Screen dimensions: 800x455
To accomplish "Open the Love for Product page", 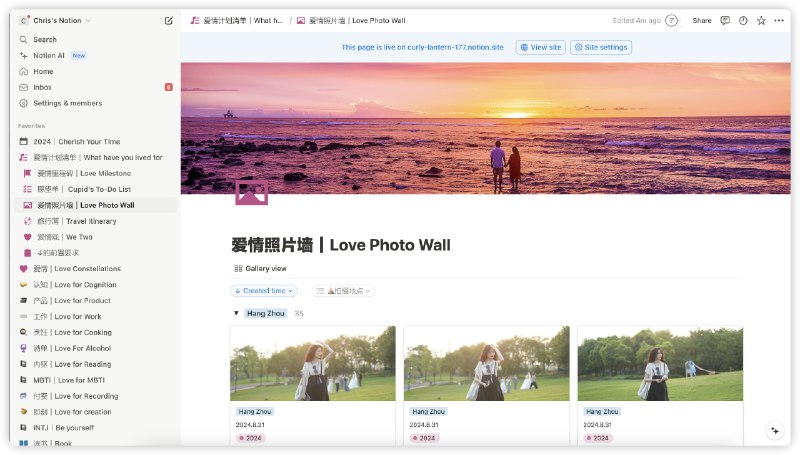I will [72, 300].
